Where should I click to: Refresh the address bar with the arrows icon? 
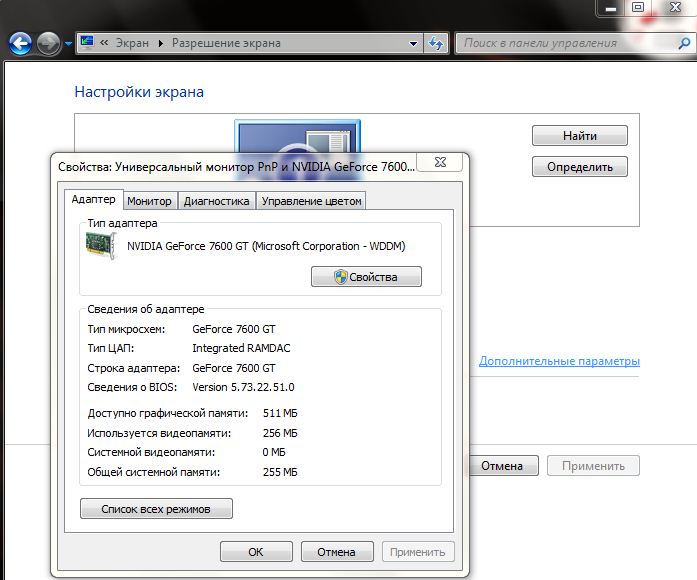click(436, 43)
